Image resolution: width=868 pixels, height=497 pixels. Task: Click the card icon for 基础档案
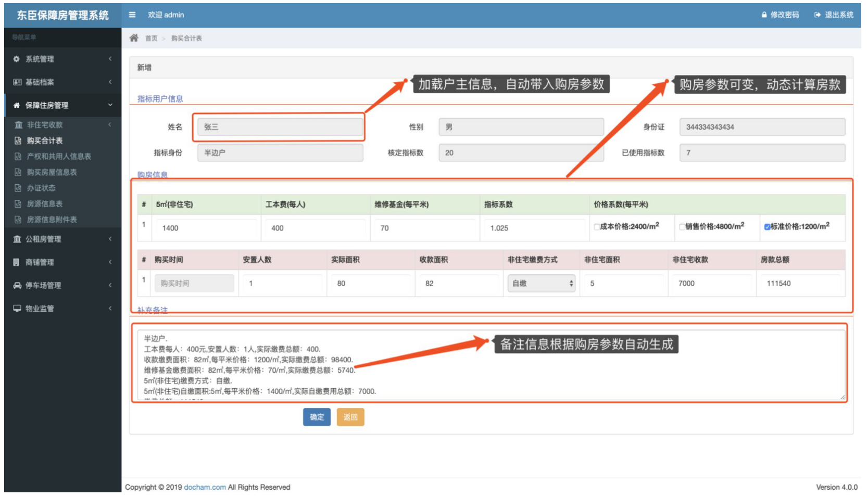[x=17, y=82]
